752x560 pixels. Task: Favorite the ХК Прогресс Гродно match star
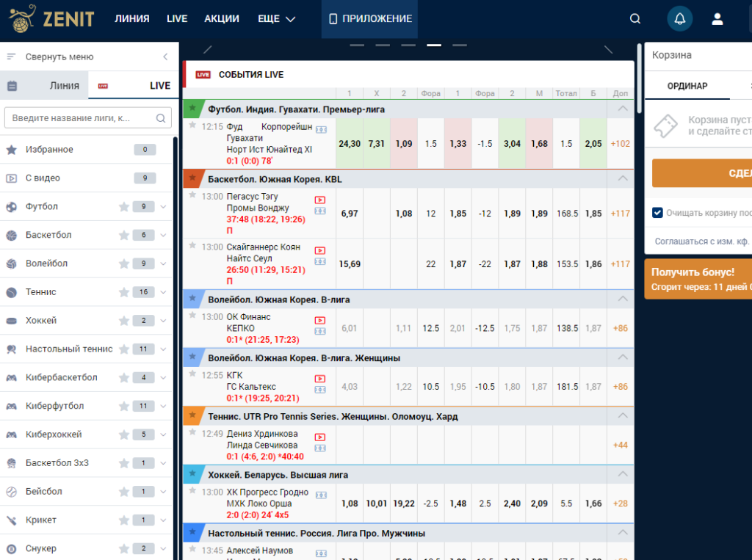click(192, 490)
